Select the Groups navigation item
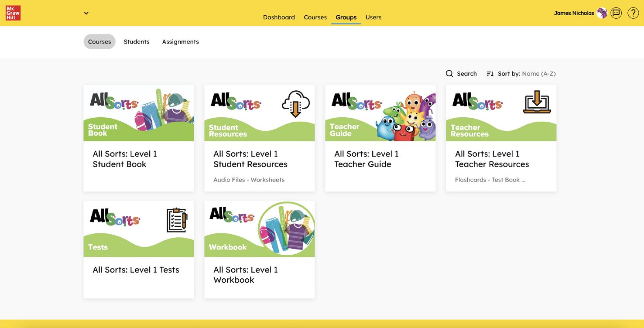644x328 pixels. (x=346, y=17)
